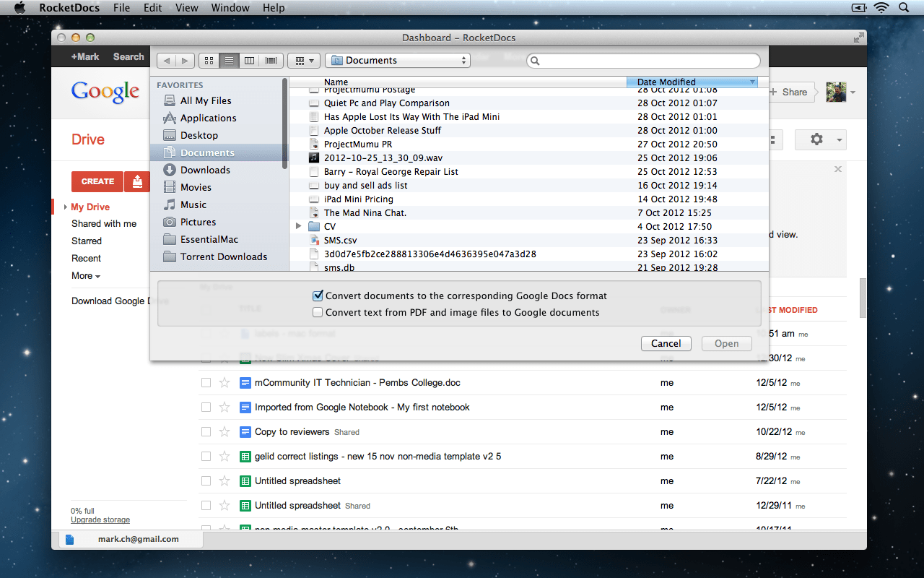Sort files by Name column header
924x578 pixels.
[458, 82]
